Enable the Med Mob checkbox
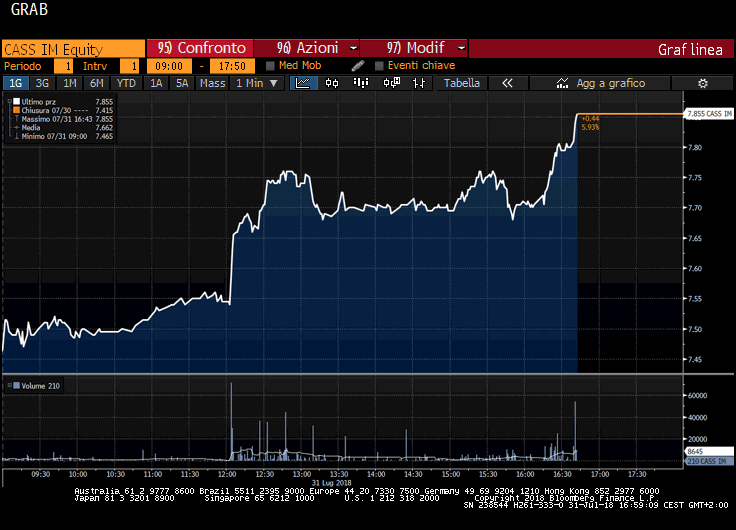The image size is (736, 530). pyautogui.click(x=270, y=66)
